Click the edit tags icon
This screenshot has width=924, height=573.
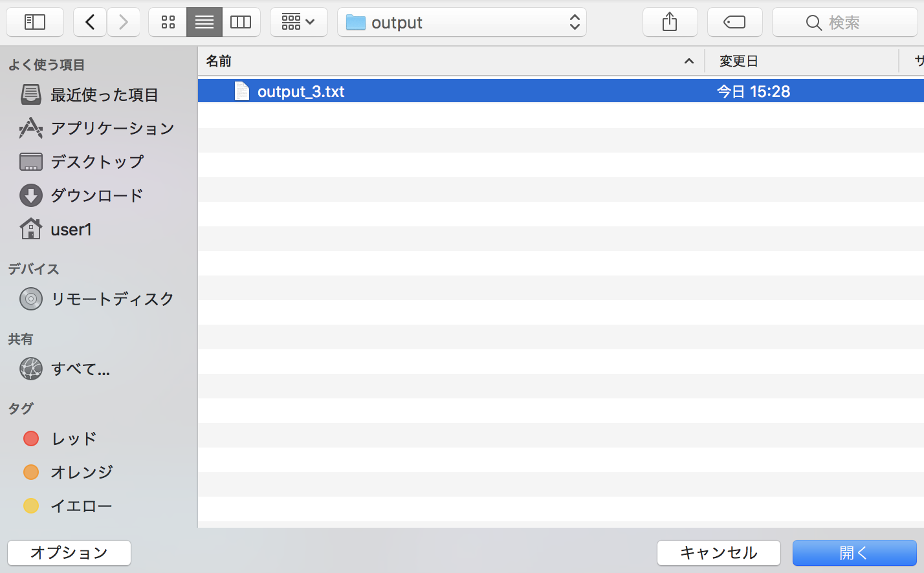click(734, 23)
